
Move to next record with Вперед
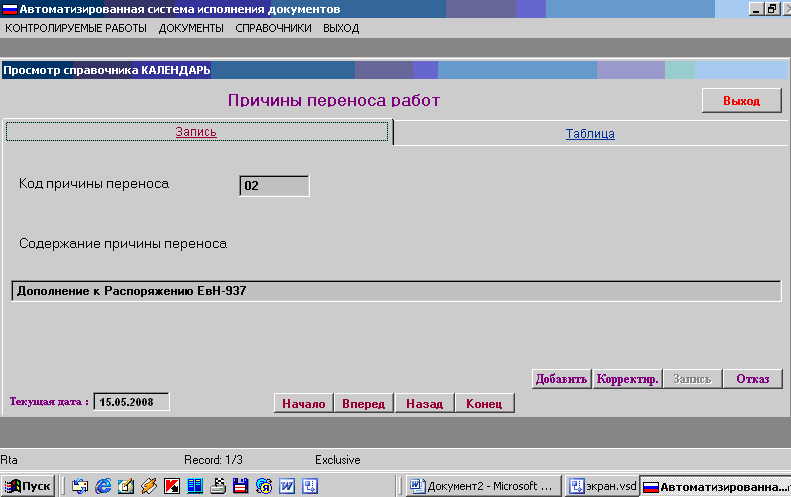pos(364,403)
